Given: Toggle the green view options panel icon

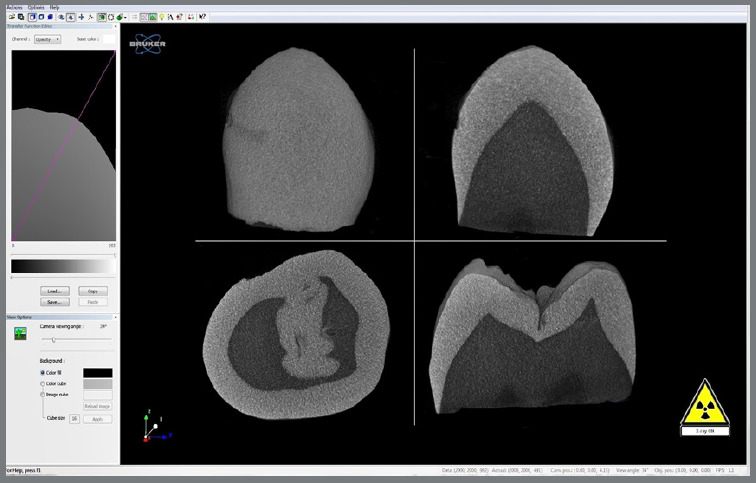Looking at the screenshot, I should (x=153, y=17).
